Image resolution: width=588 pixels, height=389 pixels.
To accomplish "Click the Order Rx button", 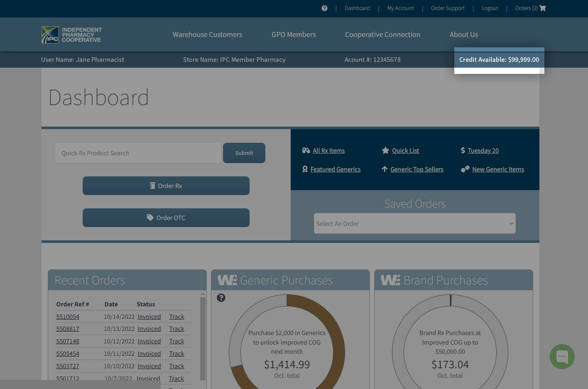I will [166, 186].
